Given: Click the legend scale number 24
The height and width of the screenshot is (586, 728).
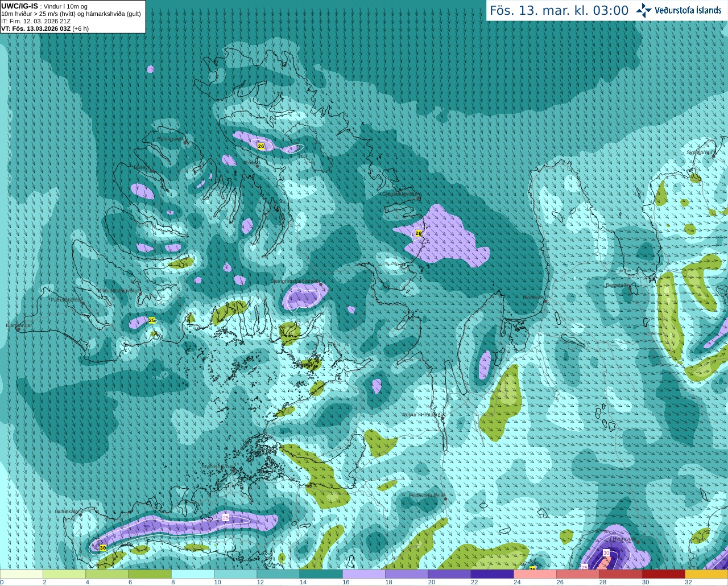Looking at the screenshot, I should click(x=517, y=582).
